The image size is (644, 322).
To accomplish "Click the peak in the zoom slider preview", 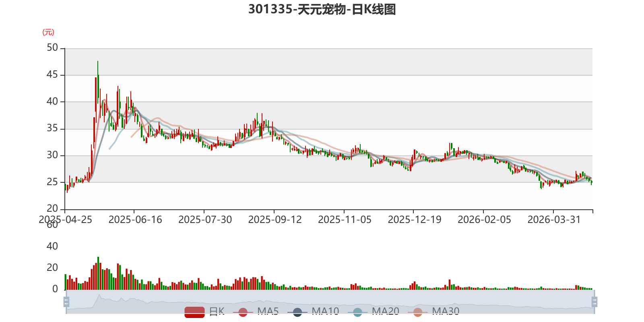I will pos(99,296).
